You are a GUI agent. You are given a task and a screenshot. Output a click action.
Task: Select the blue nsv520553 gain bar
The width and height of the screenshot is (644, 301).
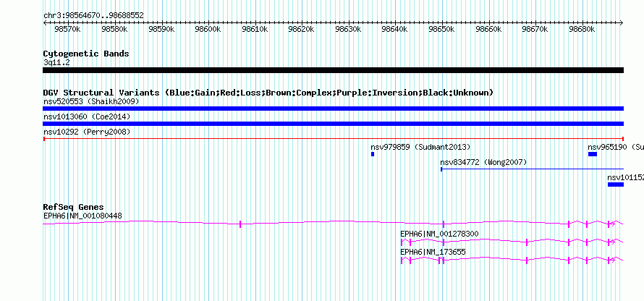(x=333, y=109)
